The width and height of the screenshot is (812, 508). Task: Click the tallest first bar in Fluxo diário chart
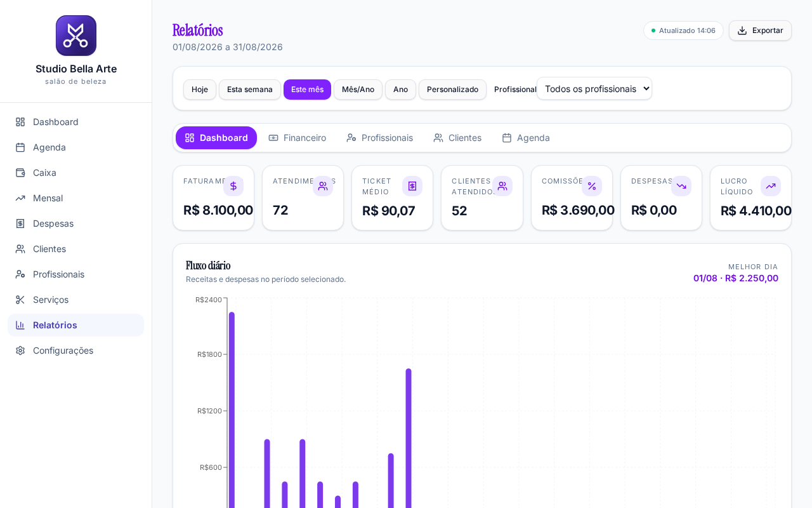(232, 410)
